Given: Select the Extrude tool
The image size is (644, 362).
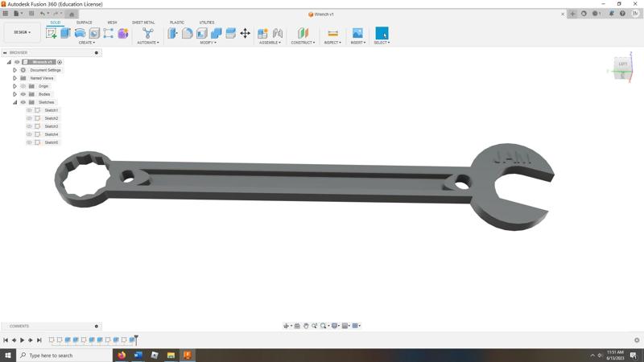Looking at the screenshot, I should (x=66, y=33).
